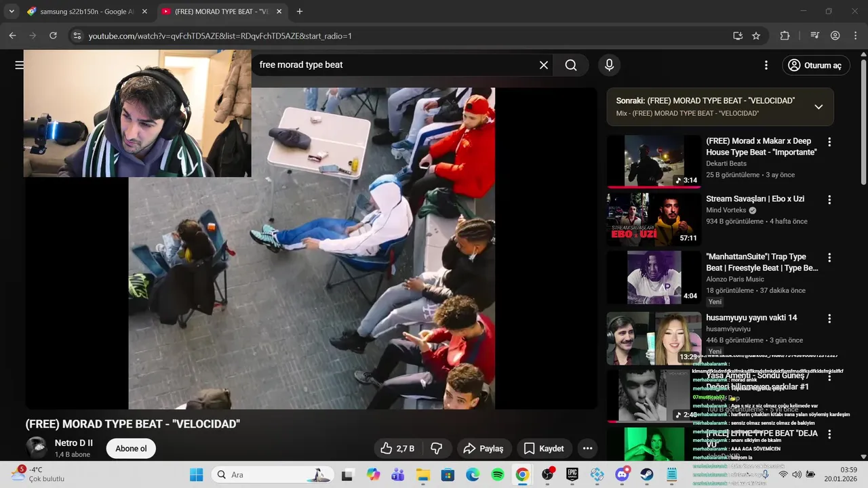
Task: Open Discord from taskbar
Action: 622,474
